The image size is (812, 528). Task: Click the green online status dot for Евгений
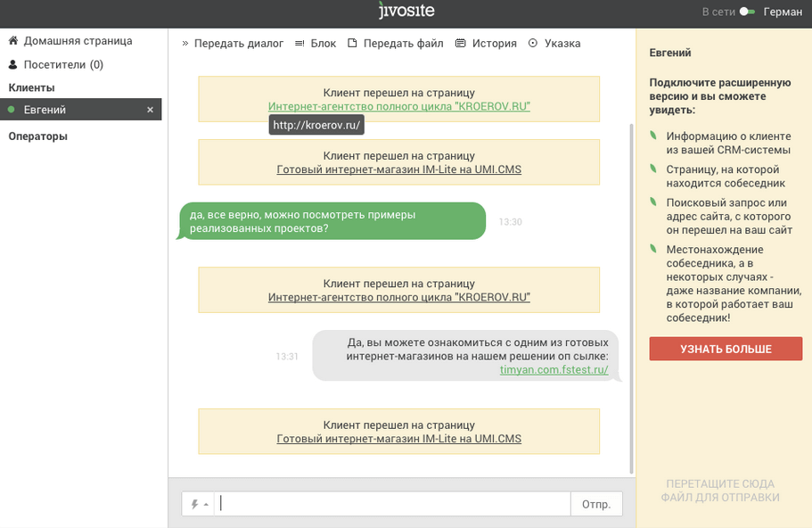tap(12, 110)
